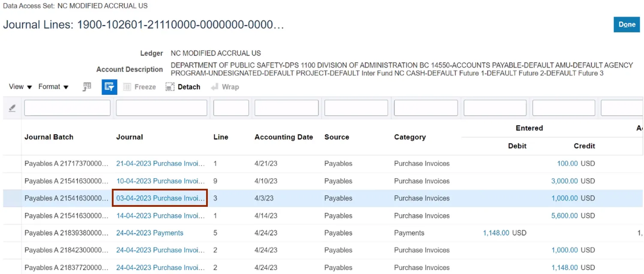Toggle the Query By Example filter icon
The image size is (644, 274).
tap(109, 87)
